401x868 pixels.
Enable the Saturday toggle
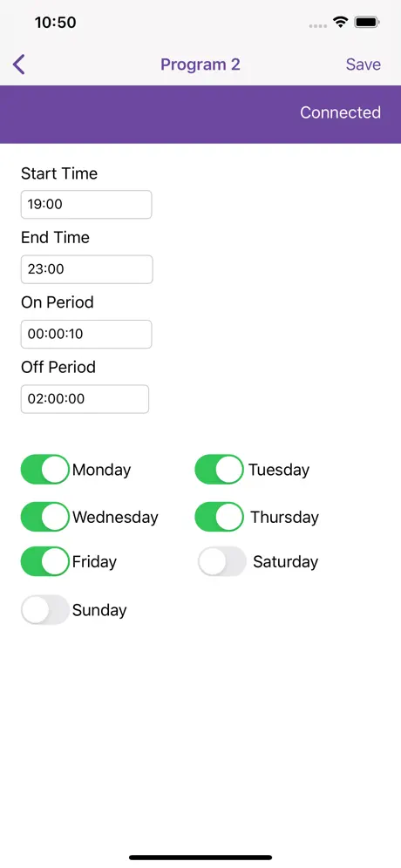tap(221, 561)
